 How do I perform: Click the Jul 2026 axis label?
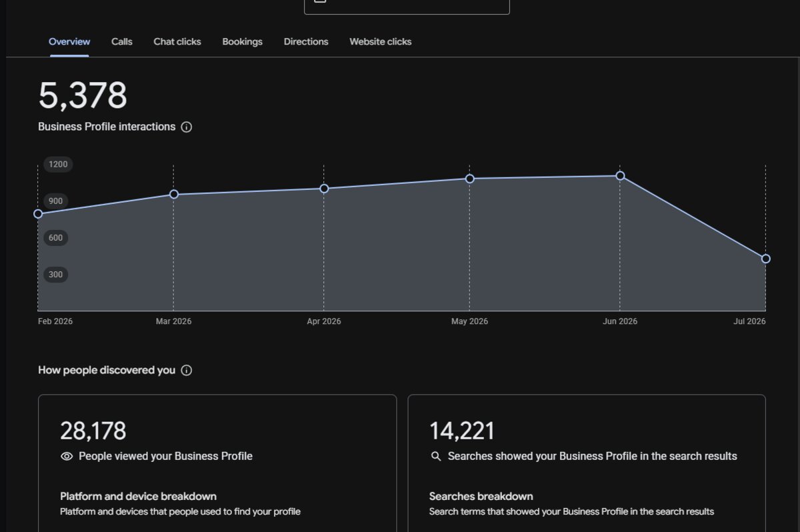pyautogui.click(x=750, y=321)
